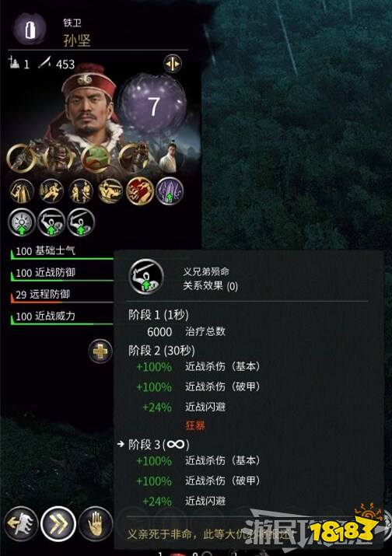Click the retreat horse arrow button
Screen dimensions: 392x556
point(21,524)
